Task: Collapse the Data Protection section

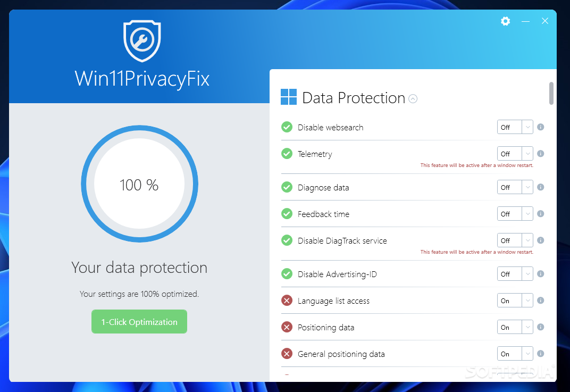Action: coord(413,98)
